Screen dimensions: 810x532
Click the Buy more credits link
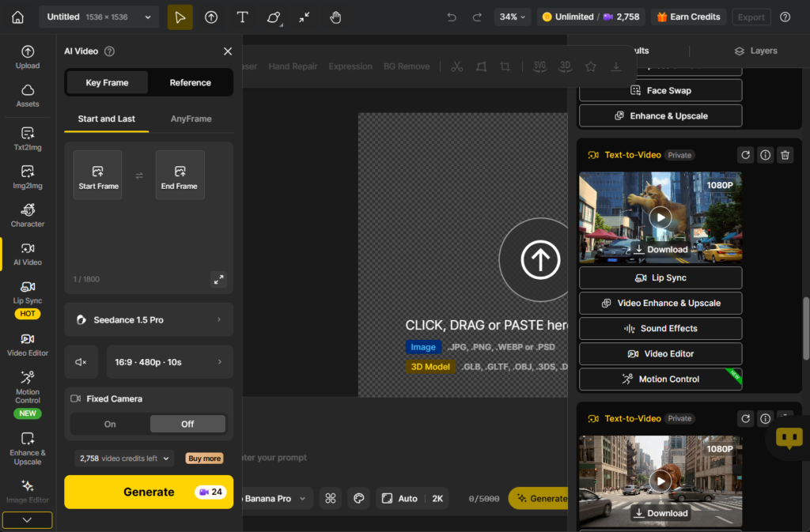pyautogui.click(x=204, y=458)
